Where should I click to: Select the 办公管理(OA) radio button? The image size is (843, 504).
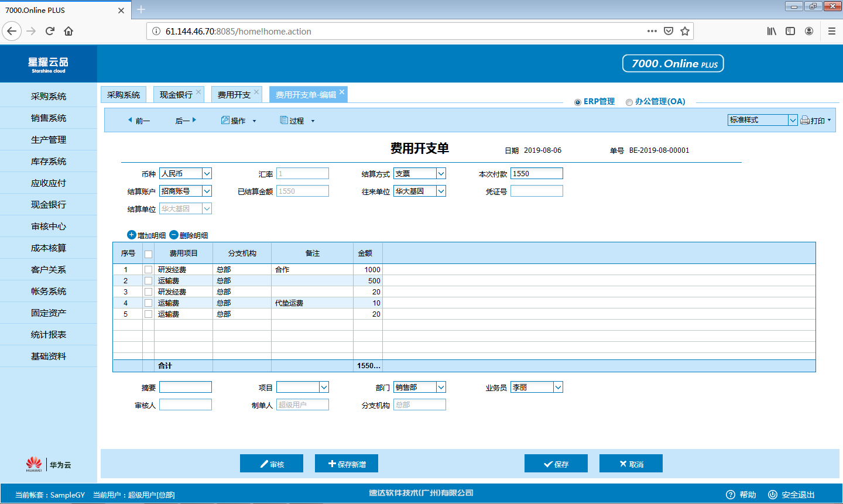[629, 102]
